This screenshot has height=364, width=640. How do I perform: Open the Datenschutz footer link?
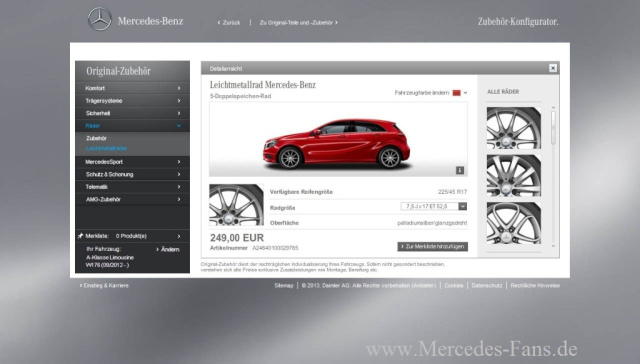click(x=487, y=286)
